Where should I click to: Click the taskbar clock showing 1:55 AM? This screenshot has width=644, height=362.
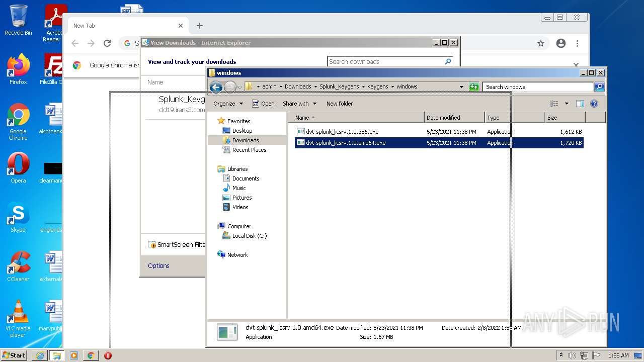click(618, 355)
